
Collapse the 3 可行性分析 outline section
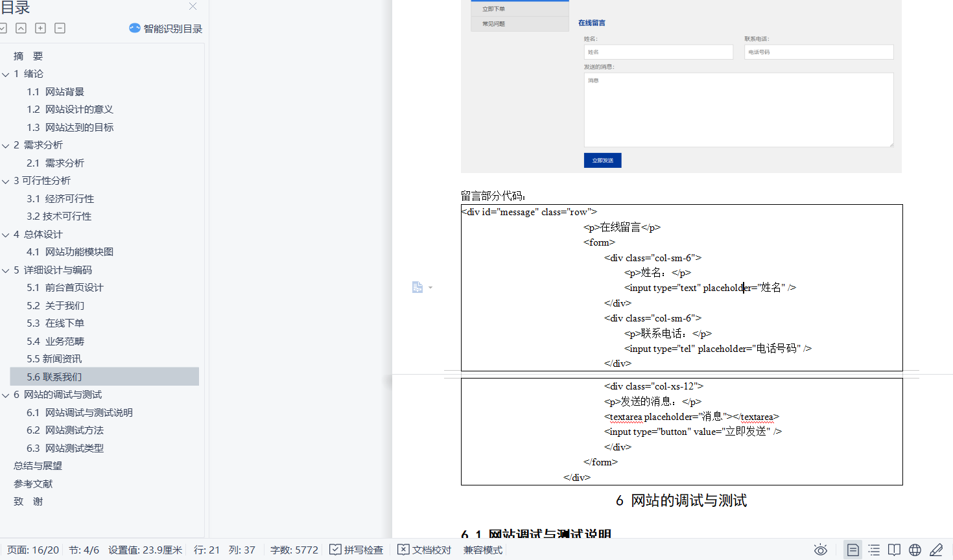pos(6,181)
